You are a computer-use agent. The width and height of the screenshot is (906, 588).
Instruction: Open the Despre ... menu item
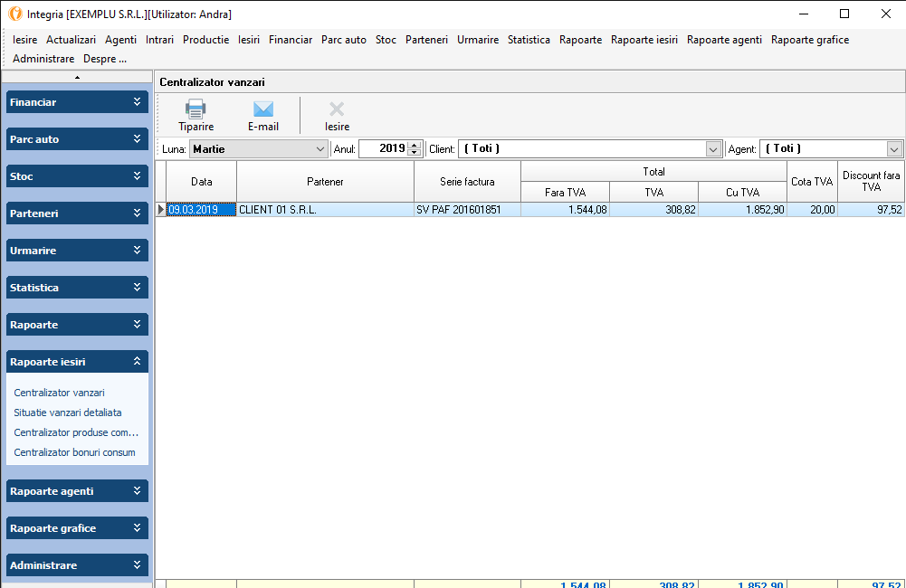pyautogui.click(x=105, y=59)
